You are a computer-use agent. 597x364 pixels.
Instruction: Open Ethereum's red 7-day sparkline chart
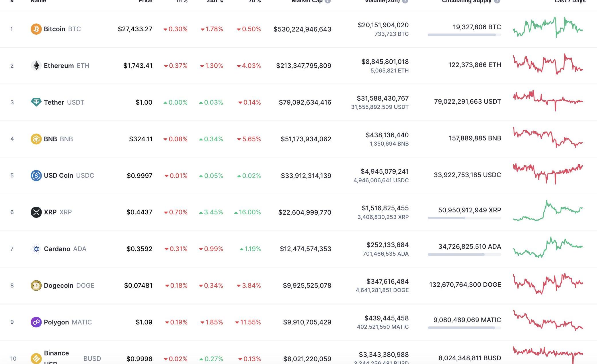pyautogui.click(x=548, y=64)
